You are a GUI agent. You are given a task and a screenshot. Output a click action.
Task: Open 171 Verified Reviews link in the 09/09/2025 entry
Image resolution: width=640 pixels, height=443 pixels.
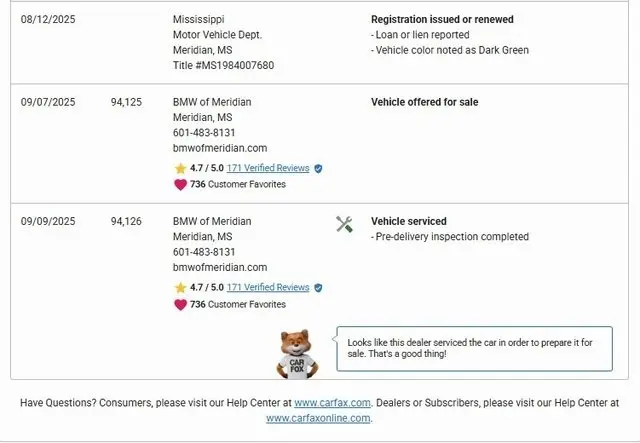(268, 288)
